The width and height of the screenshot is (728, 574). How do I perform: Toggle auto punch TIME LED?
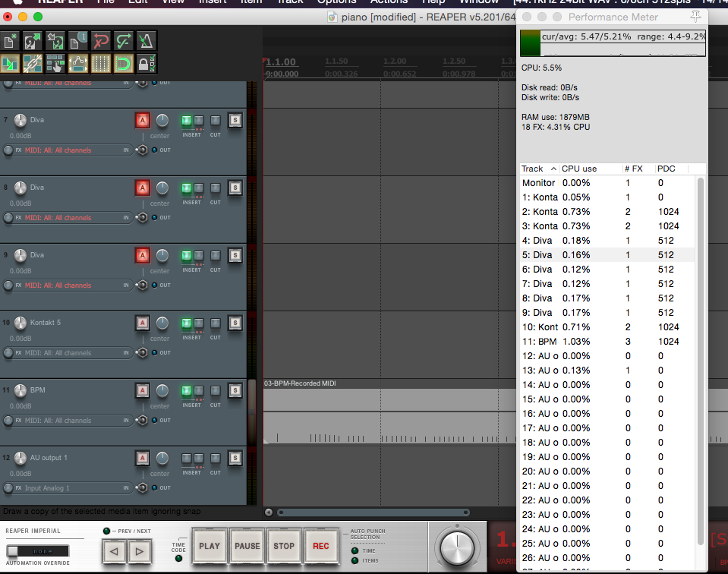(355, 550)
